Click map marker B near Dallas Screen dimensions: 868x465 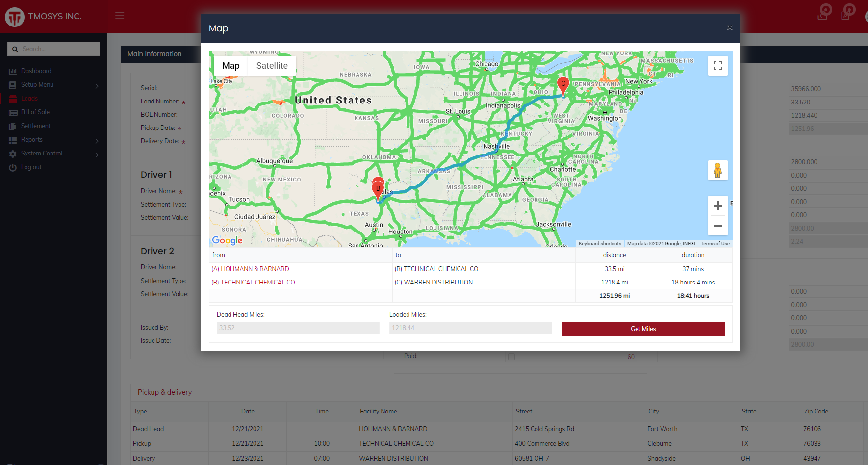[378, 191]
